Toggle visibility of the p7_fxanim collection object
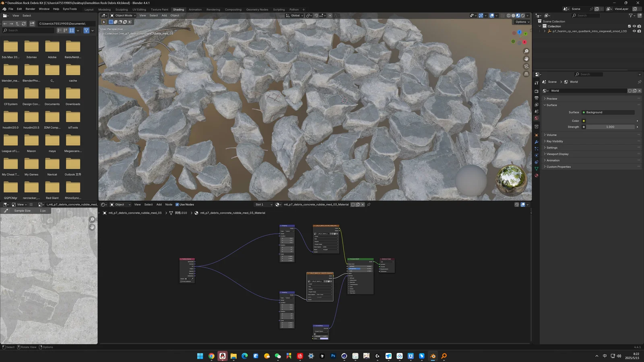Screen dimensions: 644x362 [634, 31]
